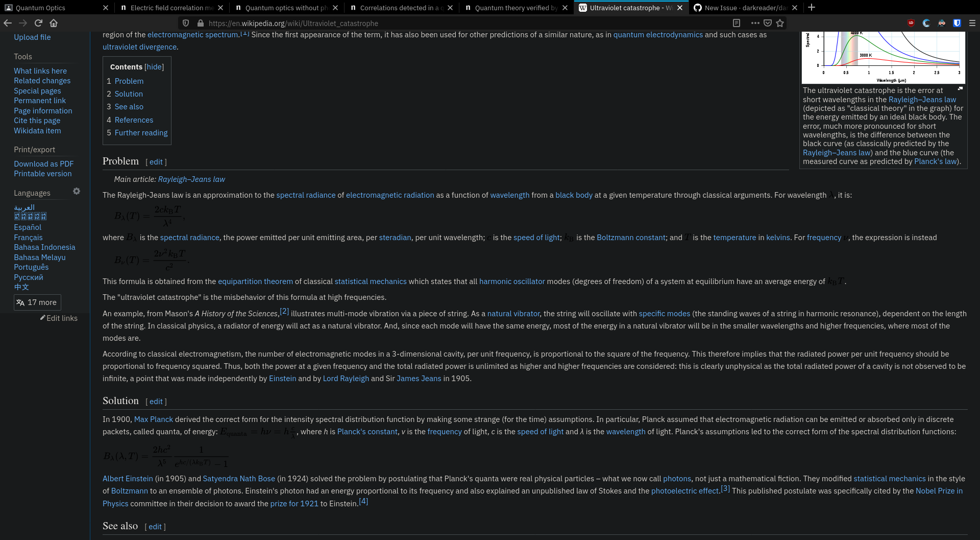Screen dimensions: 980x540
Task: Switch to Electric field correlation tab
Action: 171,8
